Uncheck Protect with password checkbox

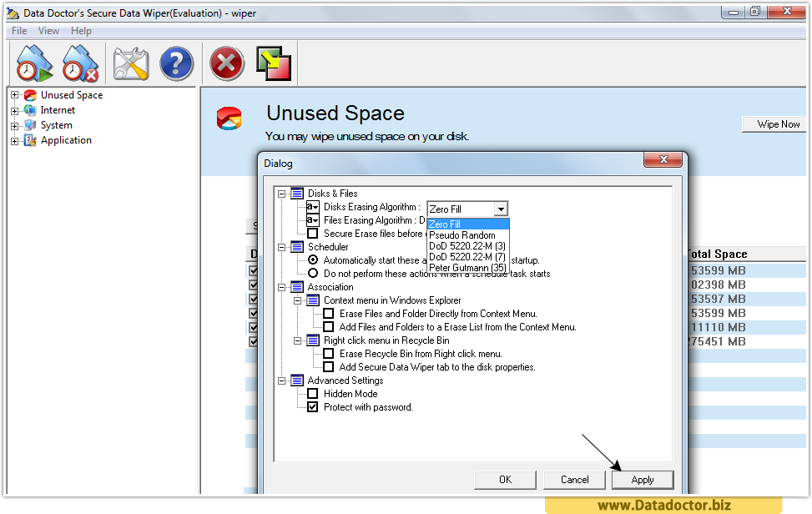313,407
